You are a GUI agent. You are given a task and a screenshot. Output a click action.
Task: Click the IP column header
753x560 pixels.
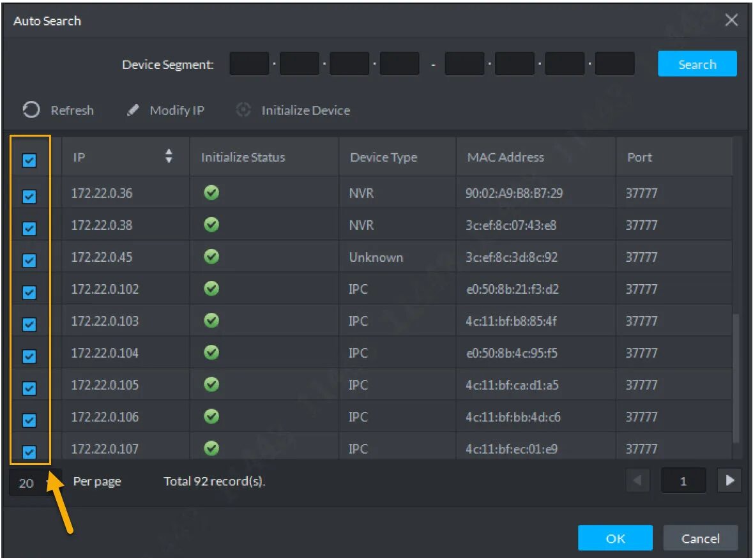125,156
